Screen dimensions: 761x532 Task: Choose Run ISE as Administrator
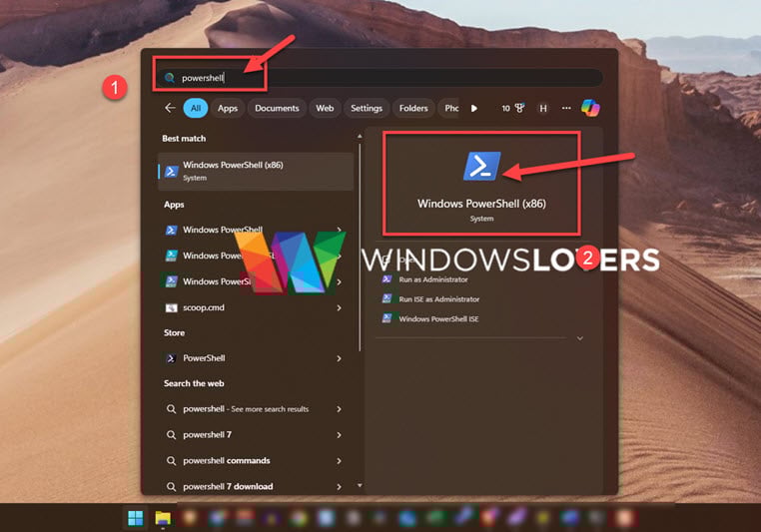(438, 299)
